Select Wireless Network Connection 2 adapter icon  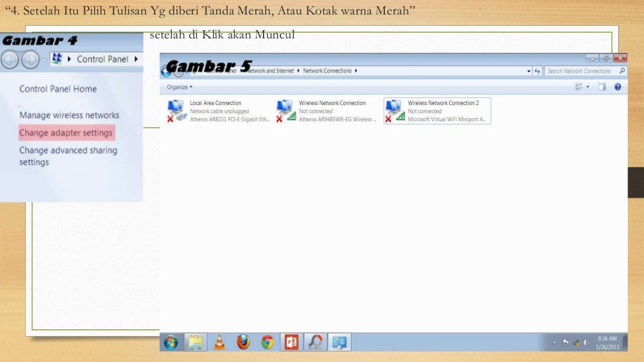pos(395,111)
